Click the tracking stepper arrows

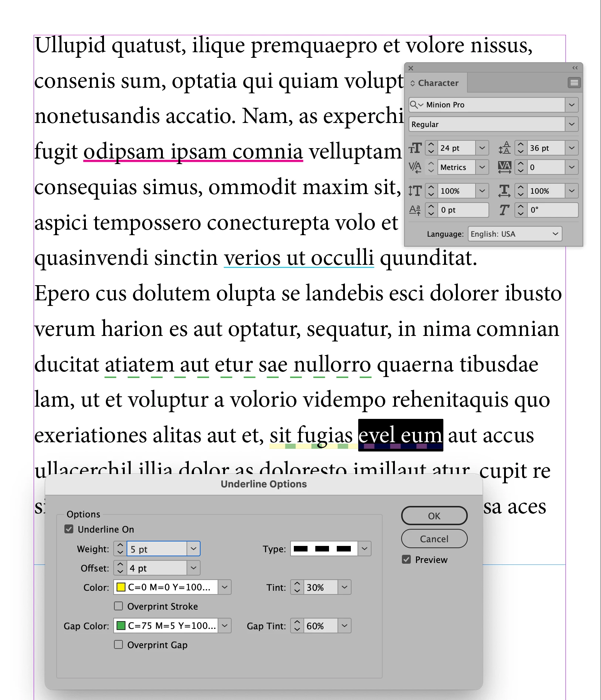[521, 167]
